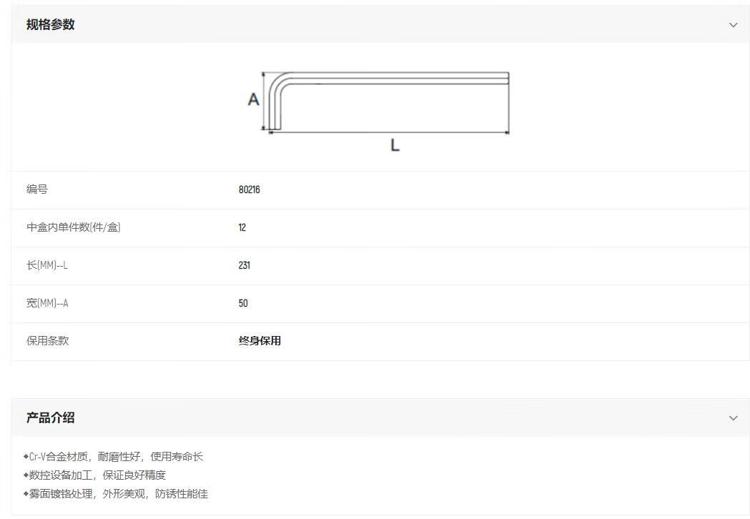Click the 编号 row label
The width and height of the screenshot is (750, 519).
click(x=37, y=189)
